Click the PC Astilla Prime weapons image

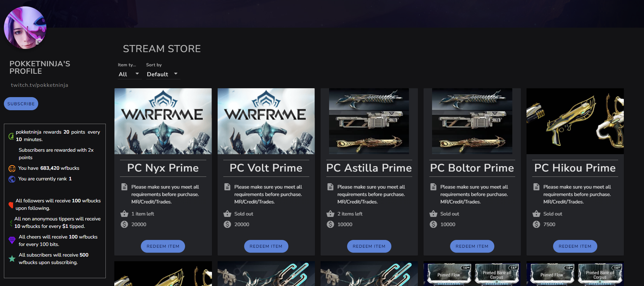pos(369,121)
